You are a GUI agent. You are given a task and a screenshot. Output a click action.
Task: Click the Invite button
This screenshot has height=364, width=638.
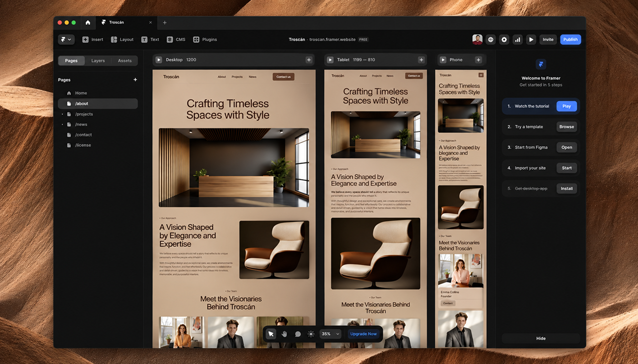coord(548,40)
